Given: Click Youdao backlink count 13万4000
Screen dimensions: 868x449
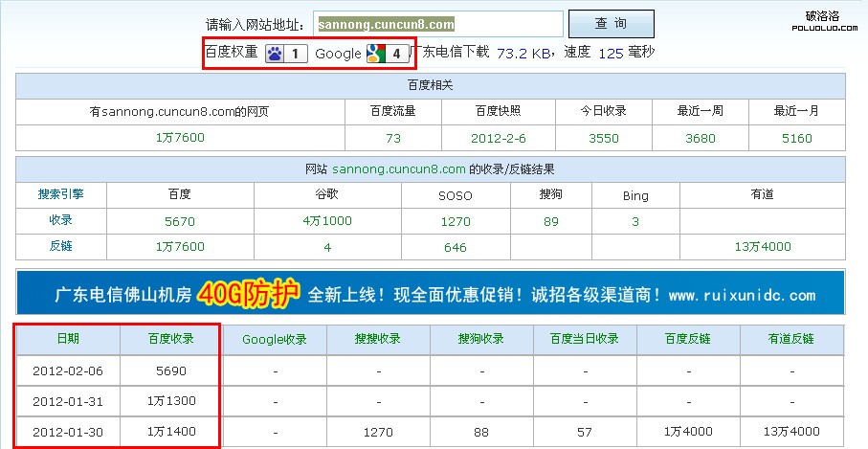Looking at the screenshot, I should tap(762, 247).
